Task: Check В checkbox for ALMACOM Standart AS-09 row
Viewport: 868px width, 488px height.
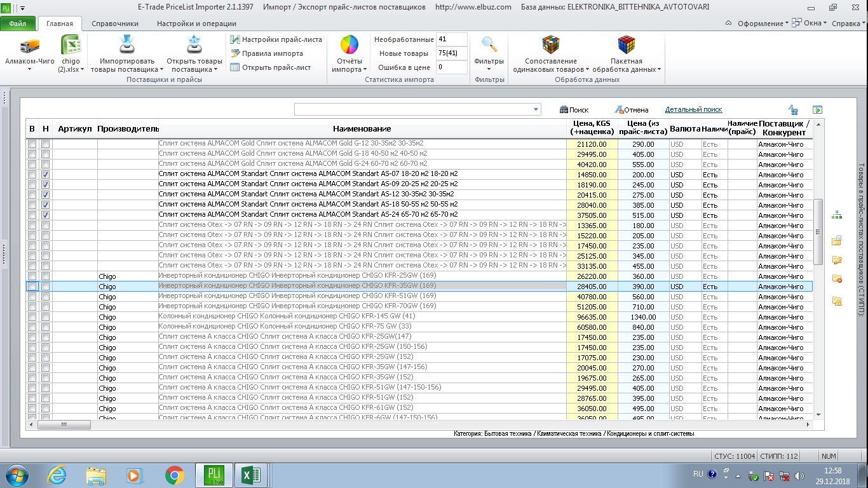Action: 32,184
